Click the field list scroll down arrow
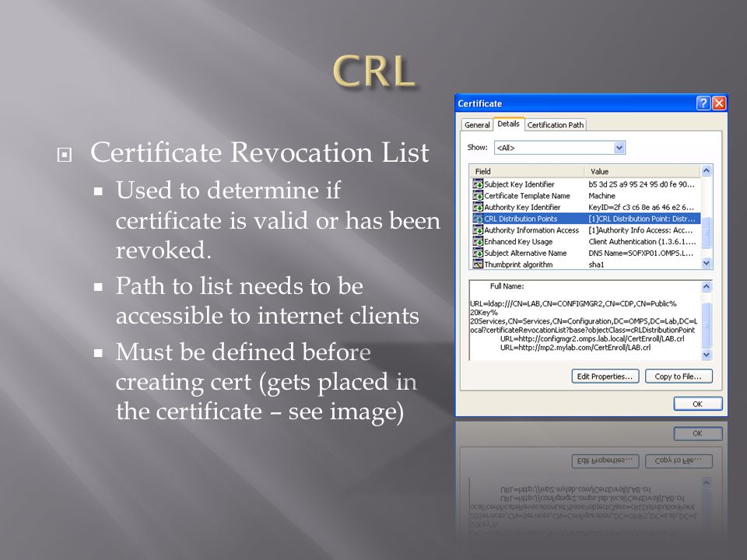The height and width of the screenshot is (560, 747). coord(707,263)
